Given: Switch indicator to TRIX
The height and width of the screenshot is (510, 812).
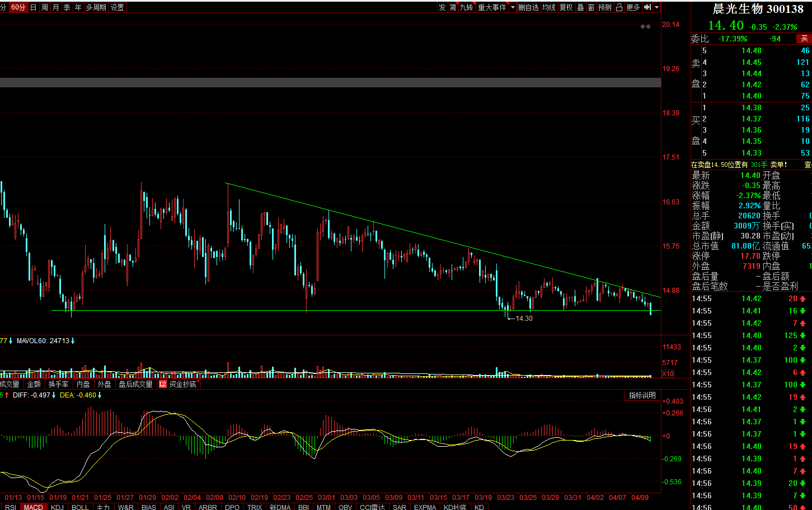Looking at the screenshot, I should click(255, 507).
